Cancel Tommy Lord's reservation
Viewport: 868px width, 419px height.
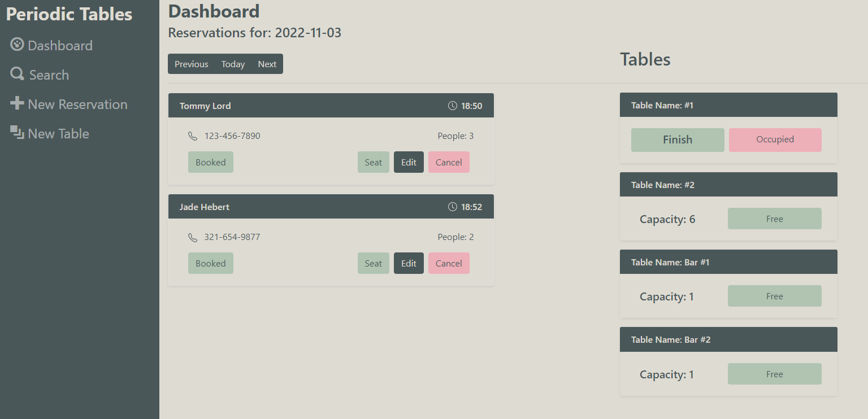pos(449,162)
